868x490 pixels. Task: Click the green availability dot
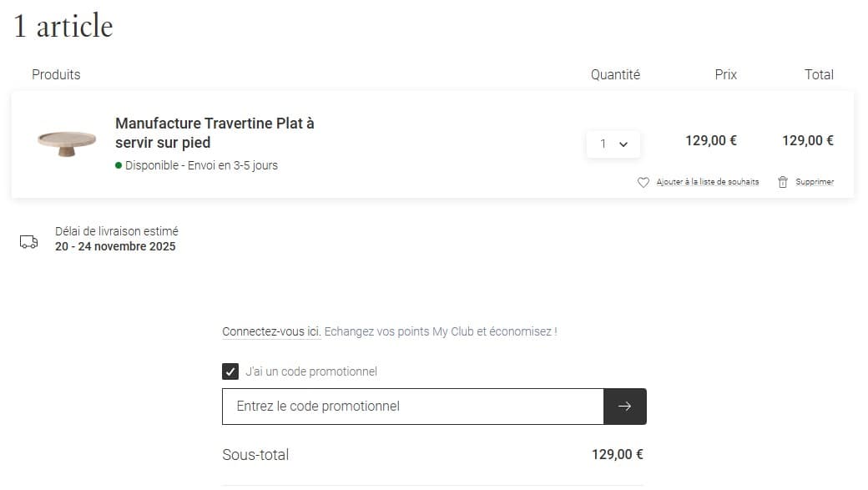pos(119,165)
